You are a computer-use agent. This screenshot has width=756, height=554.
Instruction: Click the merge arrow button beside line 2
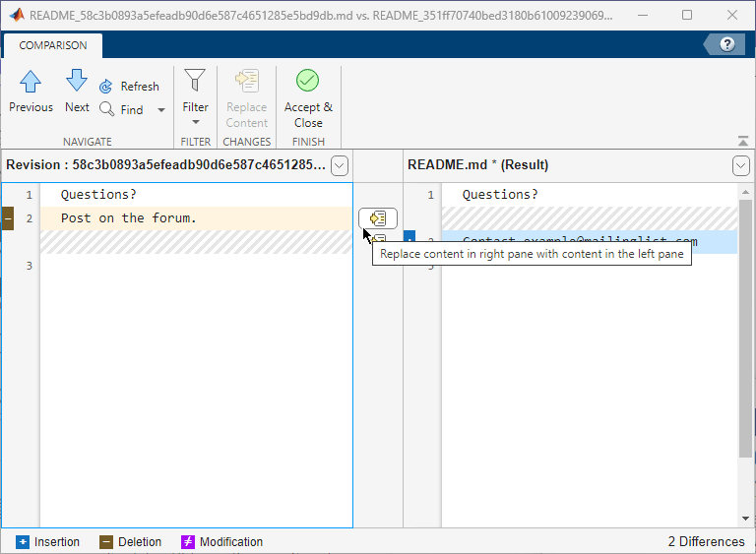378,218
